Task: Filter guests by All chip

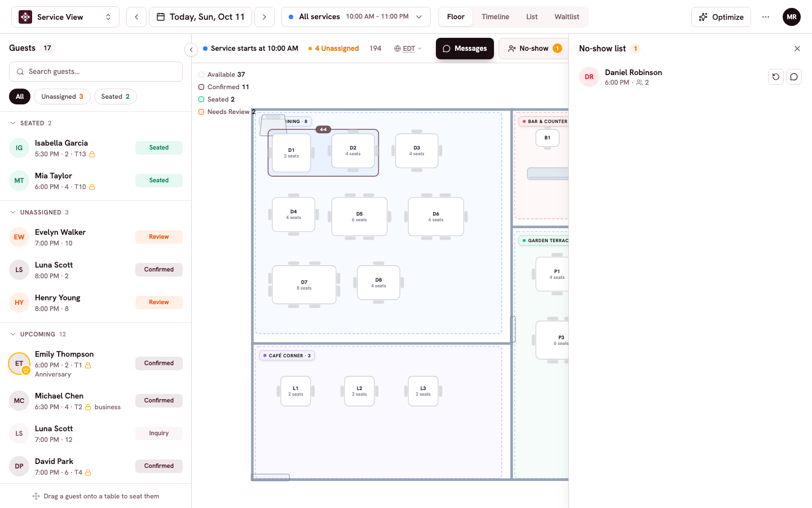Action: (20, 97)
